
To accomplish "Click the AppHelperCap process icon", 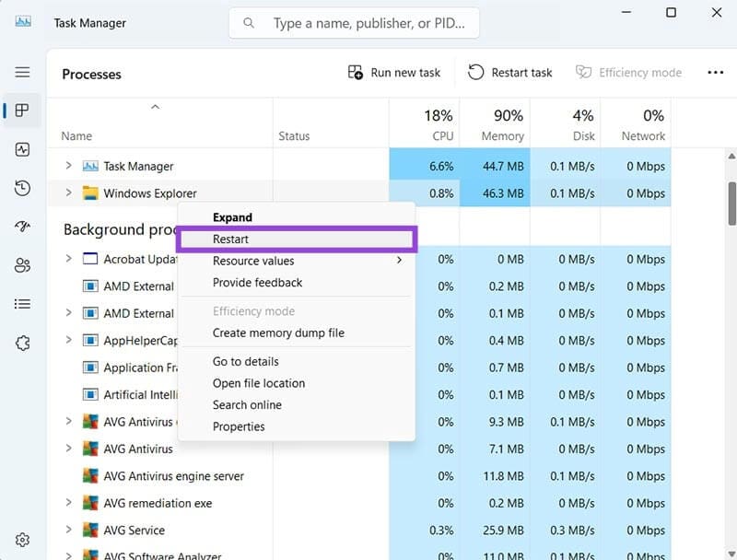I will click(90, 340).
